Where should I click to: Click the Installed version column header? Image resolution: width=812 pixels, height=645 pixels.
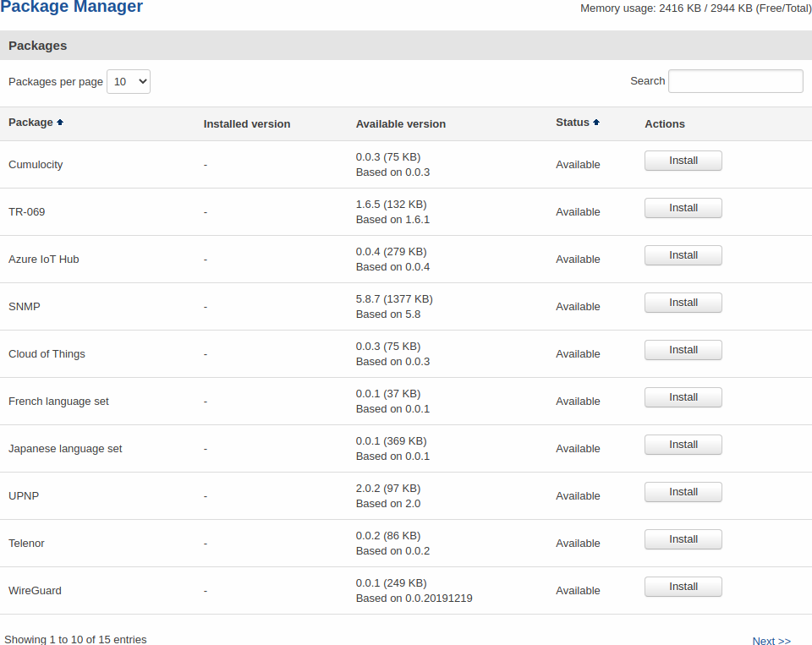(x=246, y=124)
